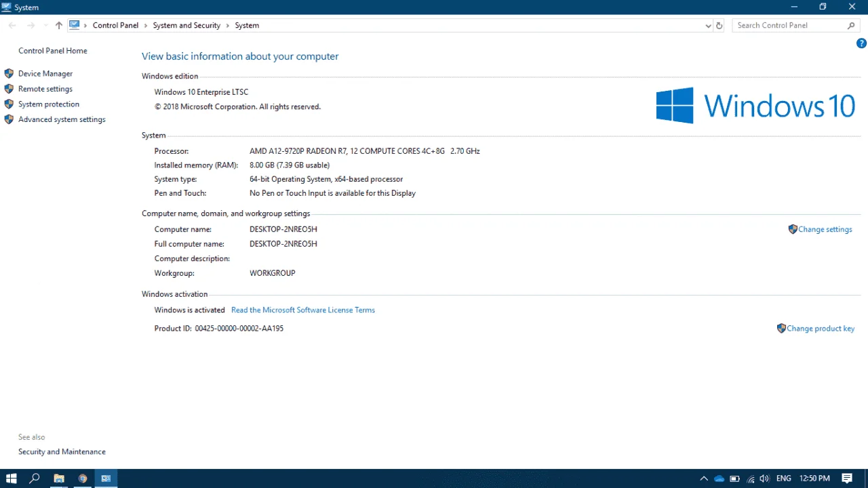Open Device Manager from the sidebar
Screen dimensions: 868x488
coord(45,73)
